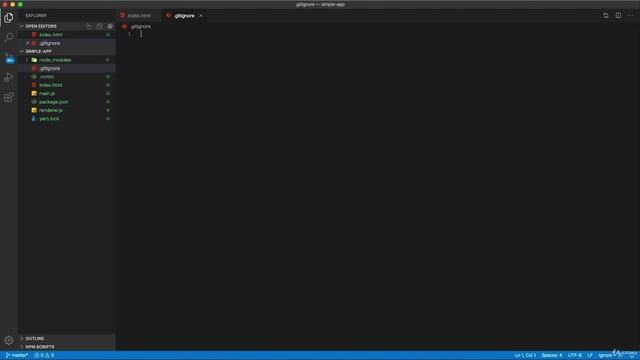Change encoding via UTF-8 status item
640x360 pixels.
tap(574, 356)
